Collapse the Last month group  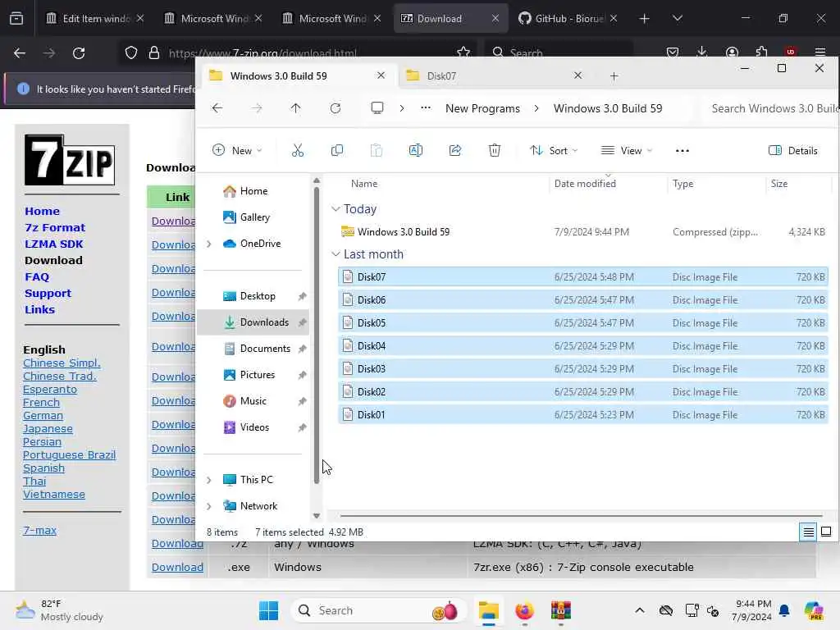[x=336, y=254]
